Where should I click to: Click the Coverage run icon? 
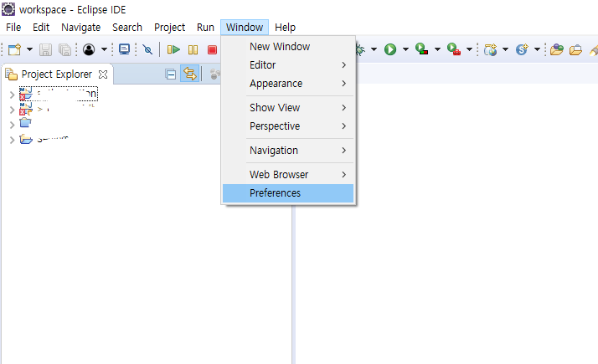[x=421, y=49]
